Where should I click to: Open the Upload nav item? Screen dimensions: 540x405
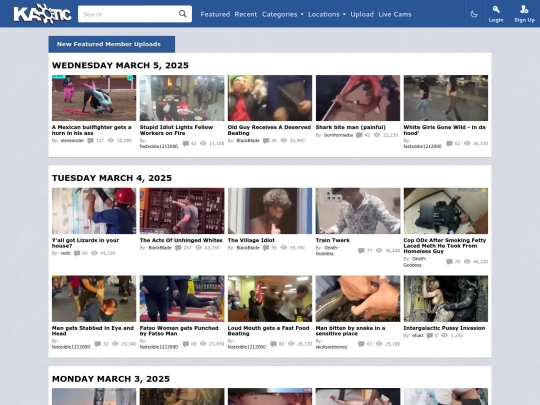pyautogui.click(x=362, y=14)
